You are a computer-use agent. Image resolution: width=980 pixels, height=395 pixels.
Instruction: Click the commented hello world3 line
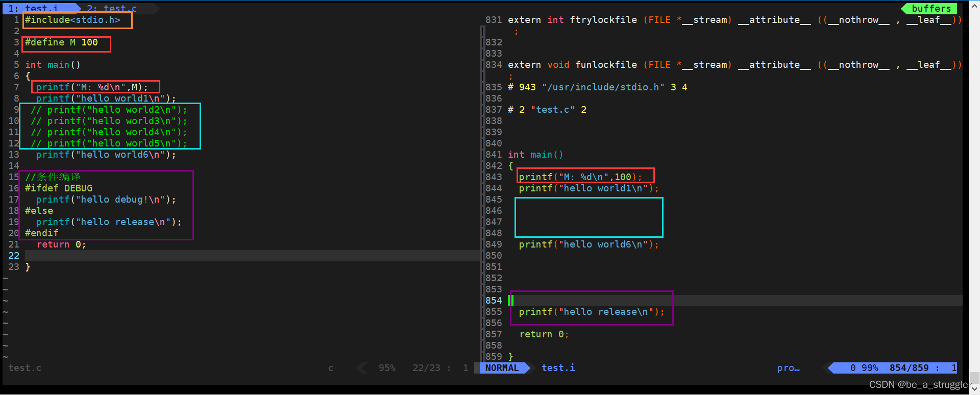109,121
